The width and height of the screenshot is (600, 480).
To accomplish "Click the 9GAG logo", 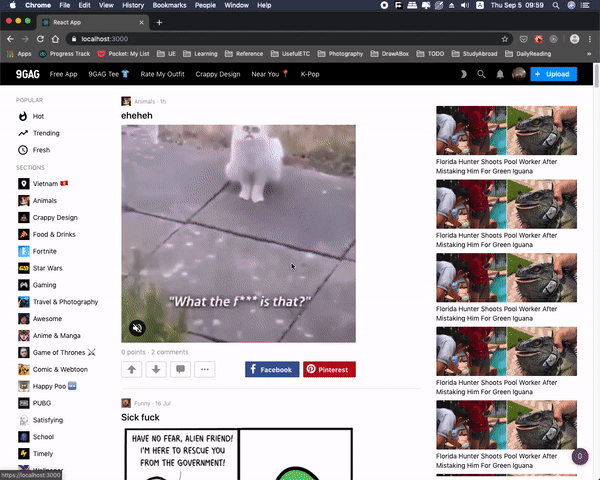I will point(28,74).
